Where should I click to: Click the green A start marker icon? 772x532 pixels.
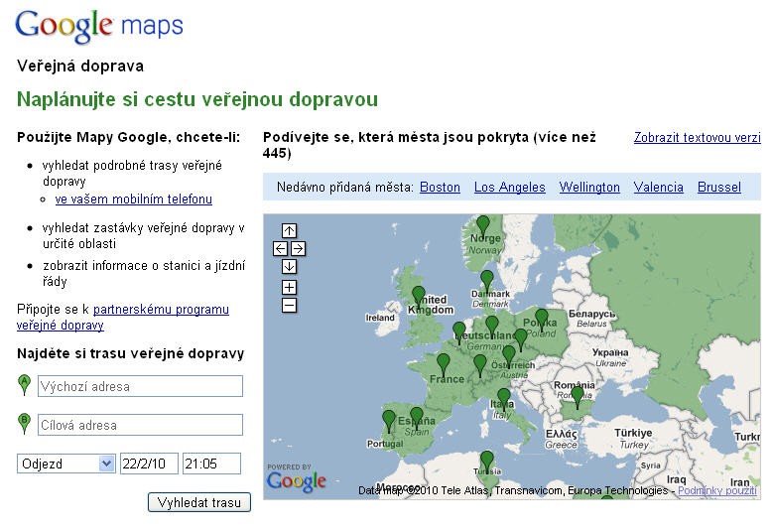point(24,385)
